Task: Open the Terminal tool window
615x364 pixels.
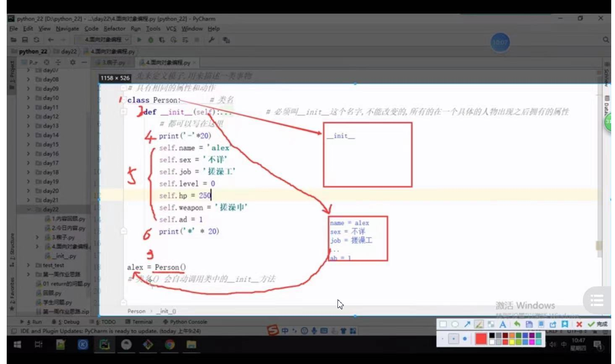Action: pos(139,322)
